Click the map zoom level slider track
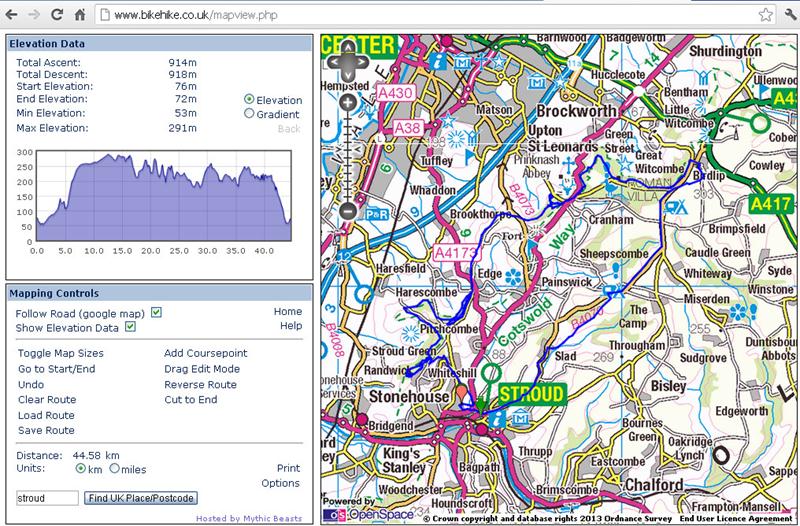The image size is (800, 526). 347,150
